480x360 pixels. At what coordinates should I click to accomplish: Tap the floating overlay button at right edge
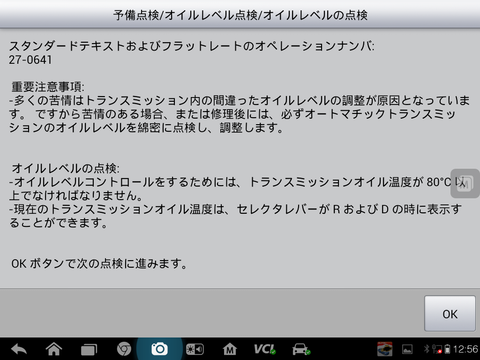[x=465, y=183]
